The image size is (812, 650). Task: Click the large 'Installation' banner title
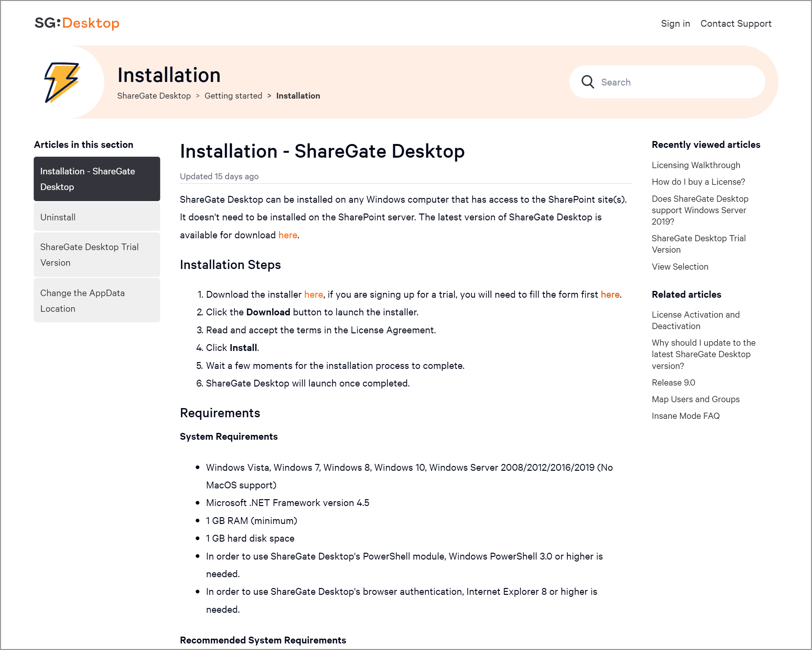(x=169, y=75)
